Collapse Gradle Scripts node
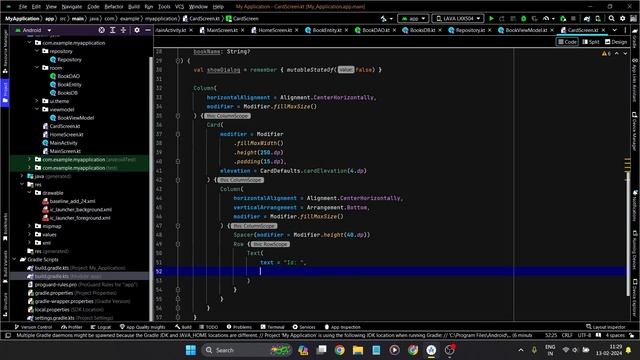This screenshot has width=640, height=360. [14, 259]
